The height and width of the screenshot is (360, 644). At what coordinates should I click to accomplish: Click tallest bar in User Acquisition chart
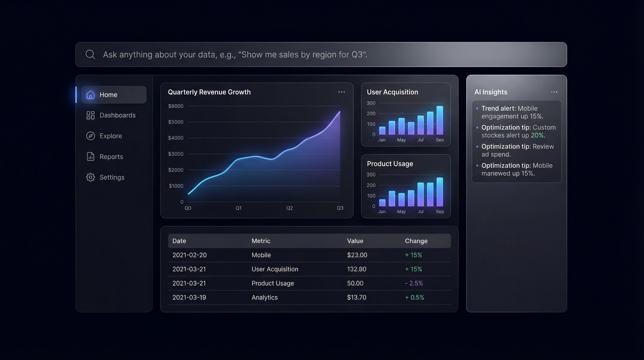tap(439, 121)
